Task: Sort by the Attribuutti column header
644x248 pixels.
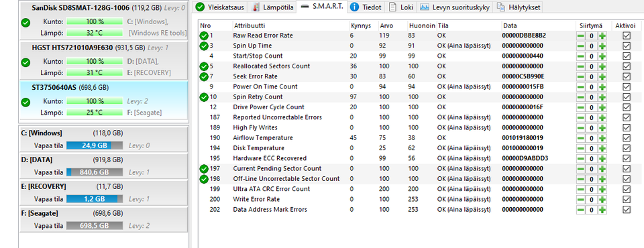Action: coord(290,25)
